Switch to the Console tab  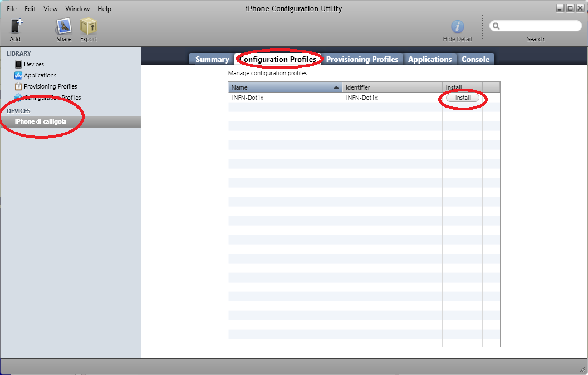(x=476, y=59)
